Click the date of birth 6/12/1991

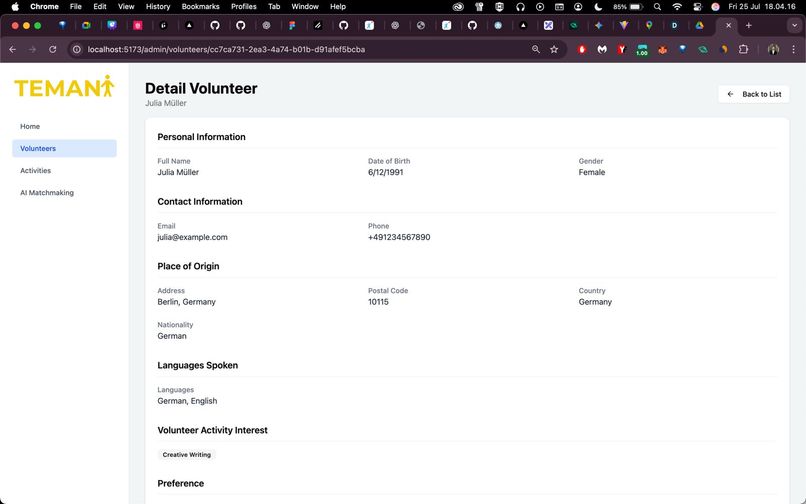click(386, 172)
